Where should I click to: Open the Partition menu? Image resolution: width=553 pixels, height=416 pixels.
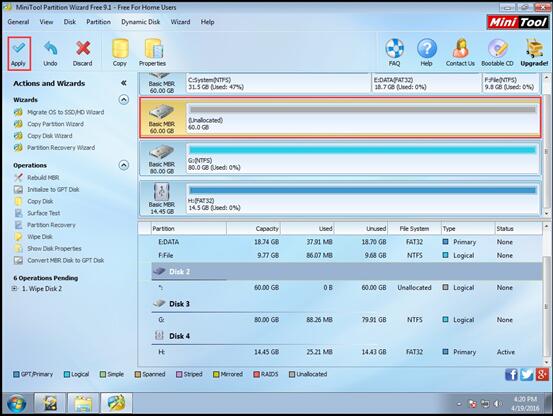click(98, 22)
